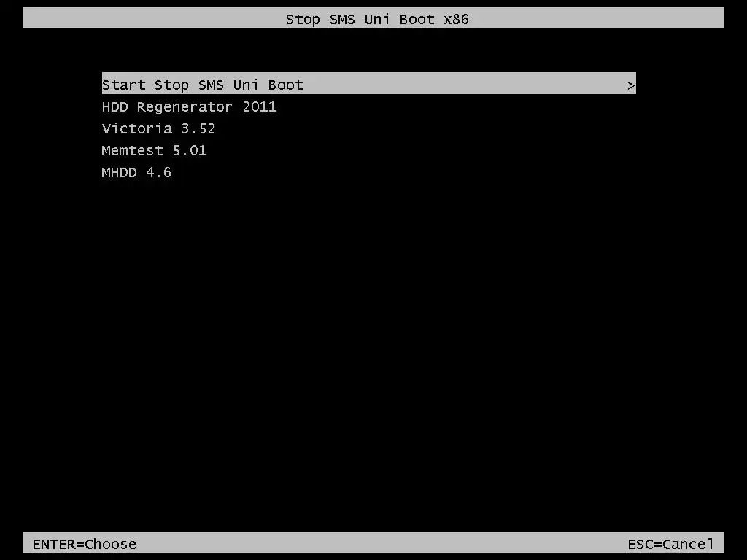Cancel the boot menu via ESC label
The width and height of the screenshot is (747, 560).
(670, 544)
